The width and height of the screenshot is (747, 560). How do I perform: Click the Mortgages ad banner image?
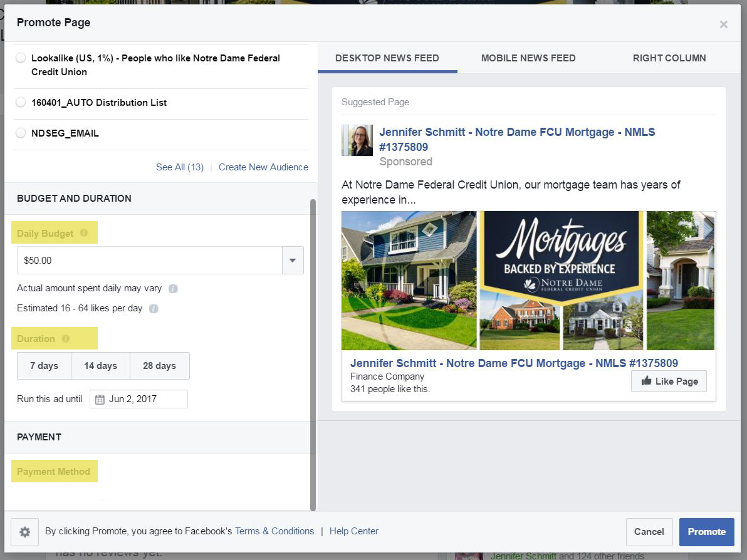coord(528,281)
